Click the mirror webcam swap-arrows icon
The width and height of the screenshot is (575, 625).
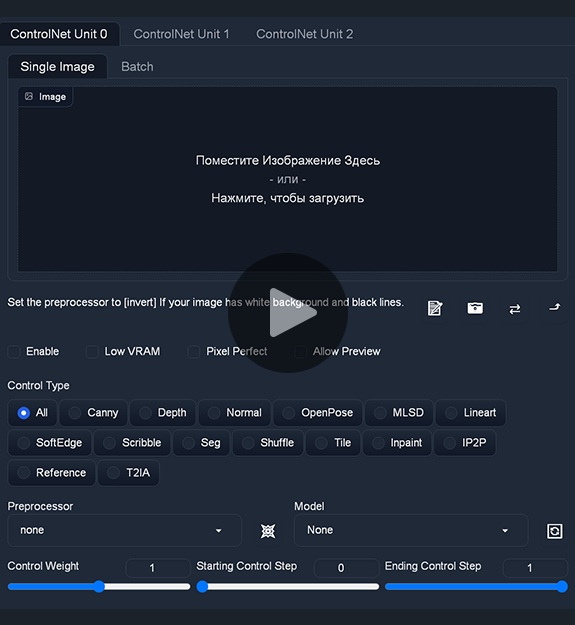[514, 309]
